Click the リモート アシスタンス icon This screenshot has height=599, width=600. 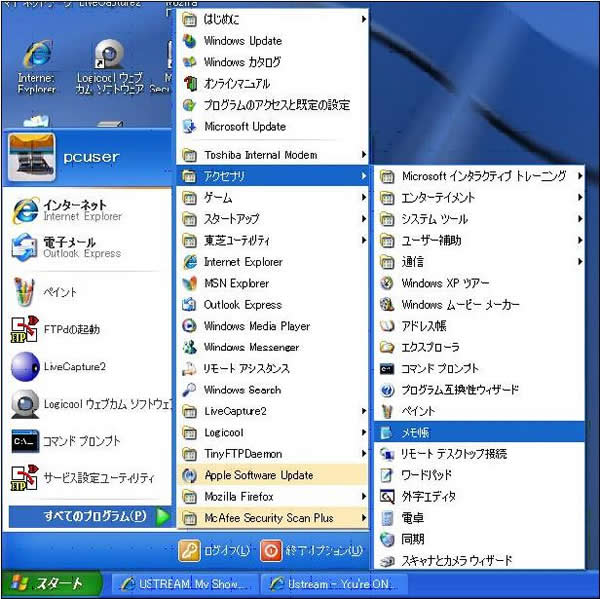(190, 369)
